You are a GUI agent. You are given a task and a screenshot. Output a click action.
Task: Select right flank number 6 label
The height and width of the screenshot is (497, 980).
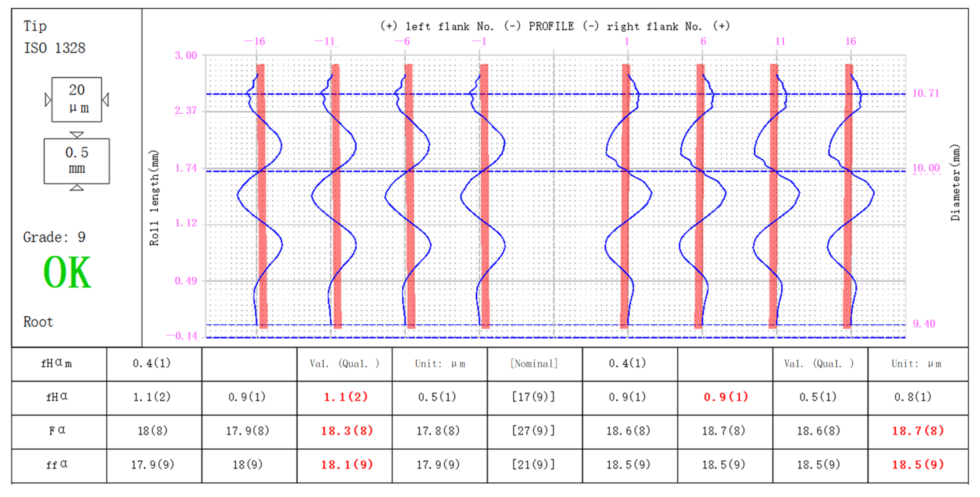tap(703, 41)
